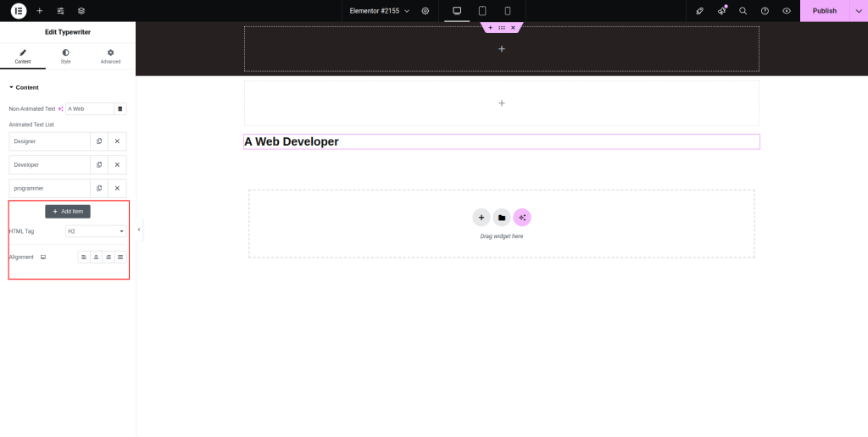Duplicate the programmer item
The width and height of the screenshot is (868, 437).
click(x=99, y=188)
